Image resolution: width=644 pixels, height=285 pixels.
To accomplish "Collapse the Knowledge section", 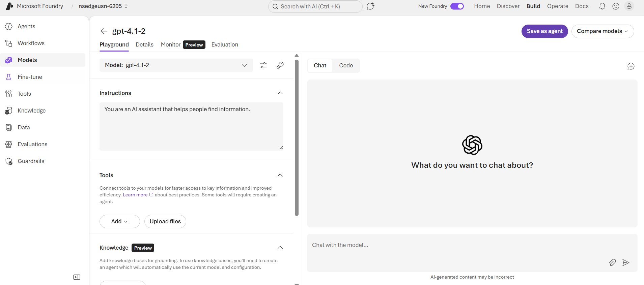I will [280, 248].
